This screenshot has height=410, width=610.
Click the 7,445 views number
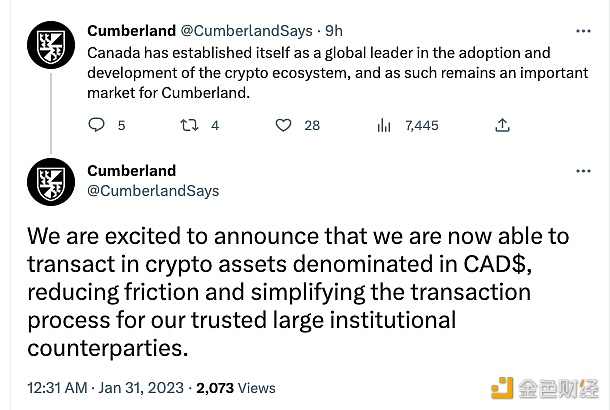(421, 125)
